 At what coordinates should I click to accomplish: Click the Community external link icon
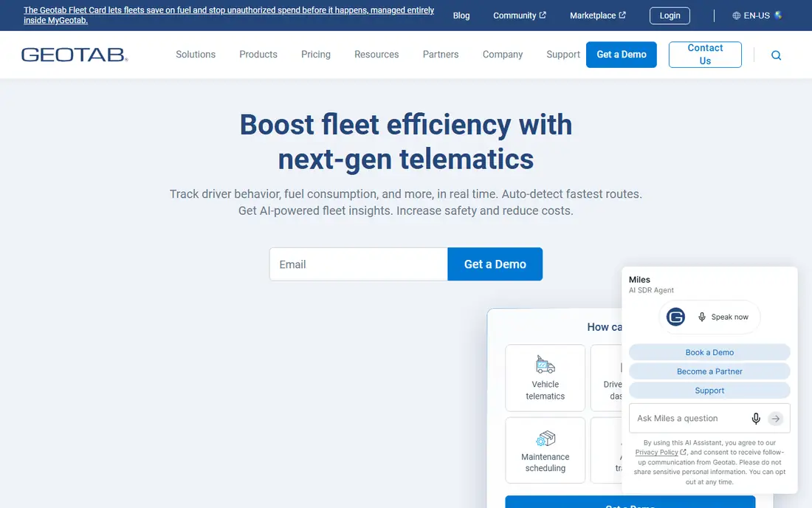point(543,15)
